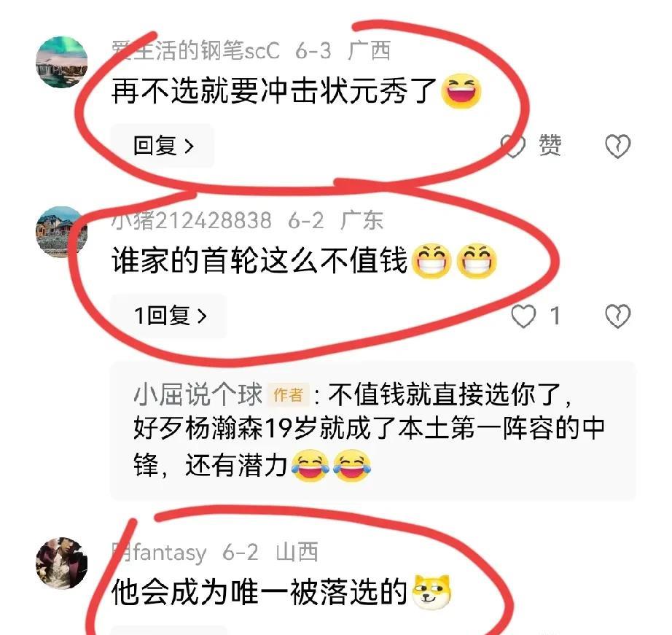Image resolution: width=672 pixels, height=635 pixels.
Task: Tap author reply about 杨瀚森19岁
Action: [373, 430]
